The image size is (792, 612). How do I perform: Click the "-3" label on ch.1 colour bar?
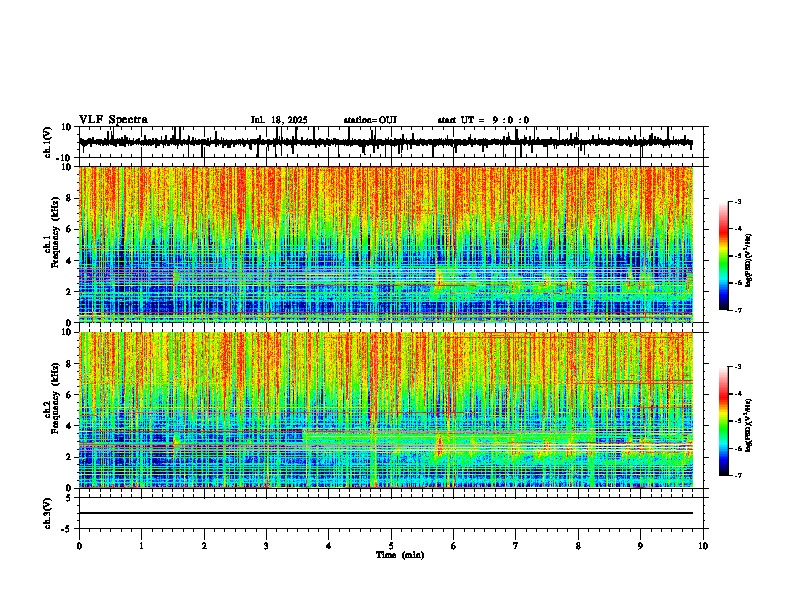(x=738, y=201)
